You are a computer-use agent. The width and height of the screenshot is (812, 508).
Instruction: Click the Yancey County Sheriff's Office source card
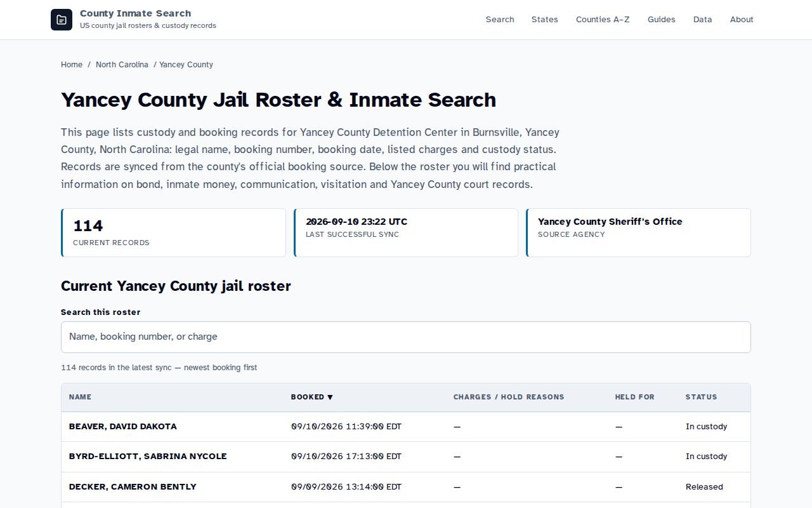pos(638,233)
